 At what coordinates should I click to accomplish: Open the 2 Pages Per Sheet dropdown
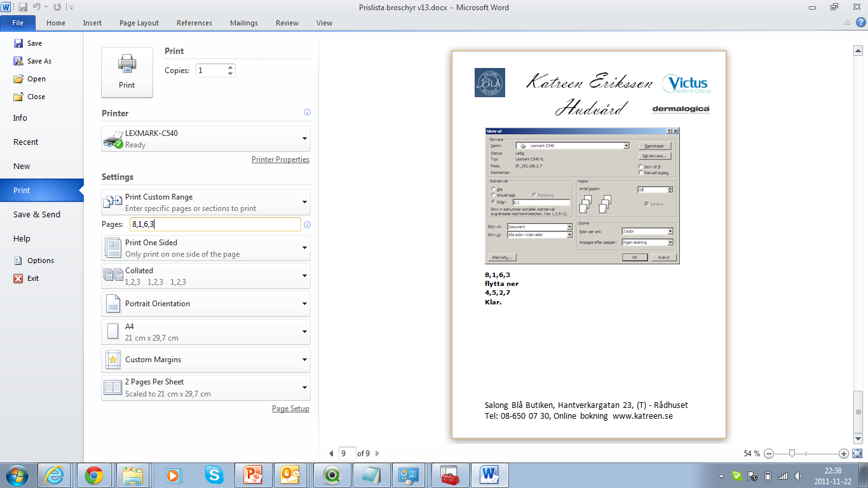(x=206, y=388)
